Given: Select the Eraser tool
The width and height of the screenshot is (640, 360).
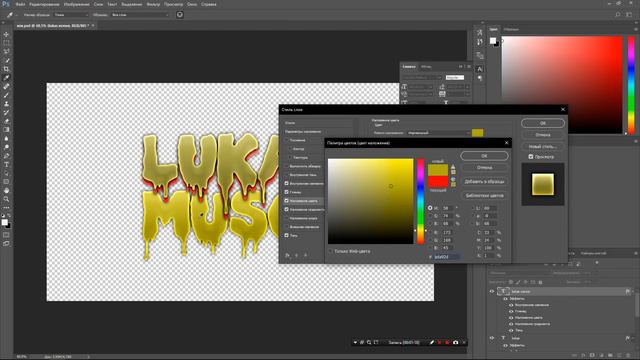Looking at the screenshot, I should pos(6,121).
